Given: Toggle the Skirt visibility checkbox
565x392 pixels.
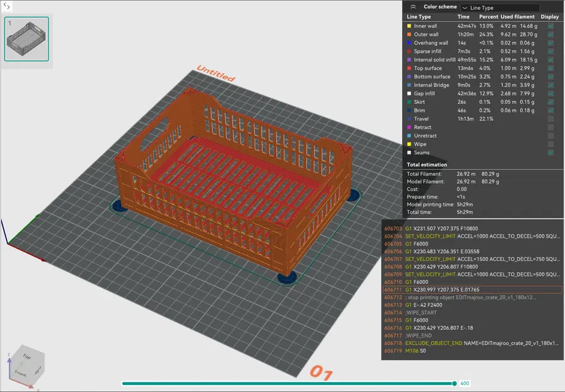Looking at the screenshot, I should pyautogui.click(x=551, y=102).
